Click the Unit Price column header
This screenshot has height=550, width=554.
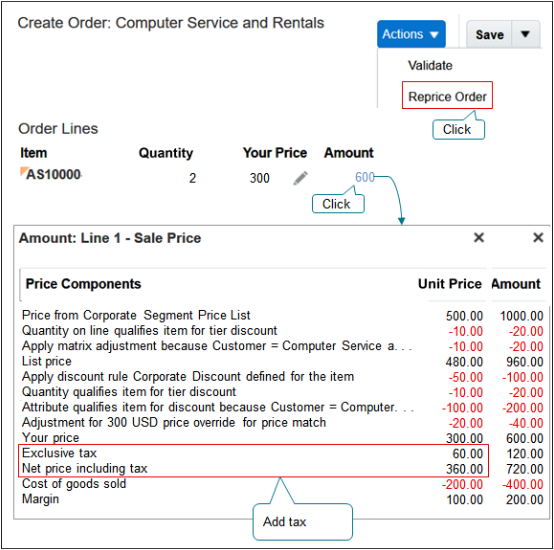[450, 284]
